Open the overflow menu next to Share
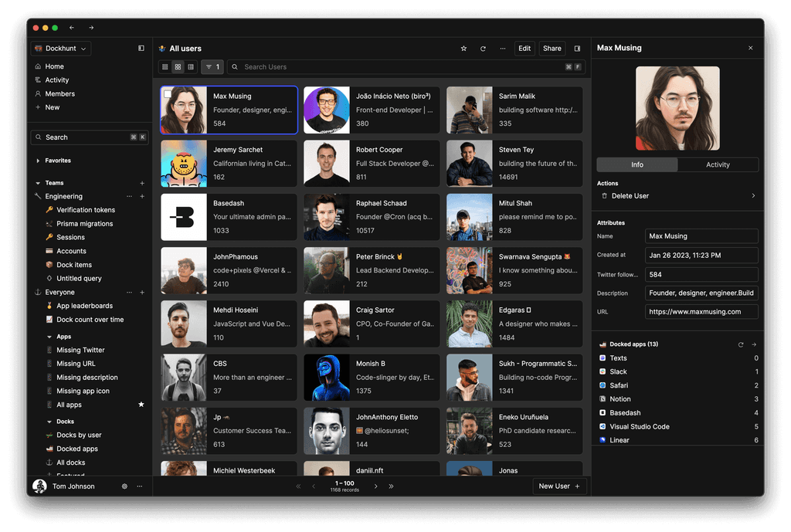Image resolution: width=791 pixels, height=532 pixels. coord(503,48)
